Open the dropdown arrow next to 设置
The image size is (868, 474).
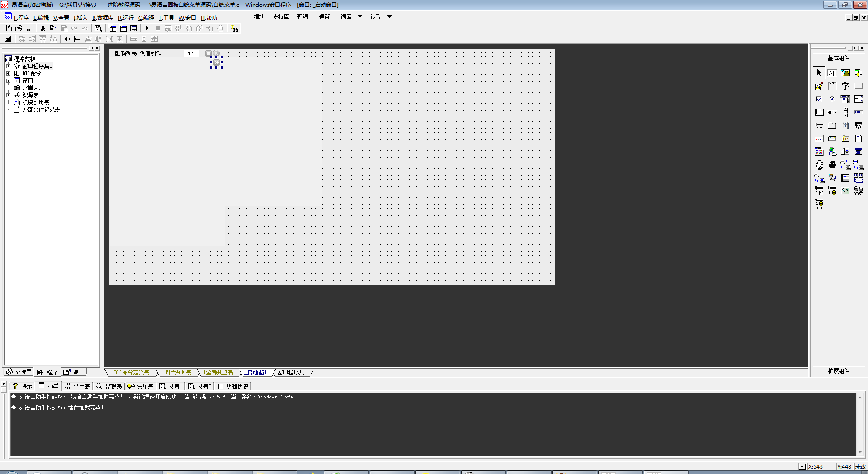click(x=389, y=17)
